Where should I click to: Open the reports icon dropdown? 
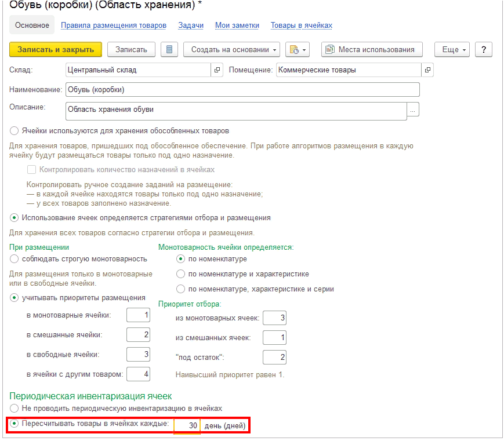[298, 49]
